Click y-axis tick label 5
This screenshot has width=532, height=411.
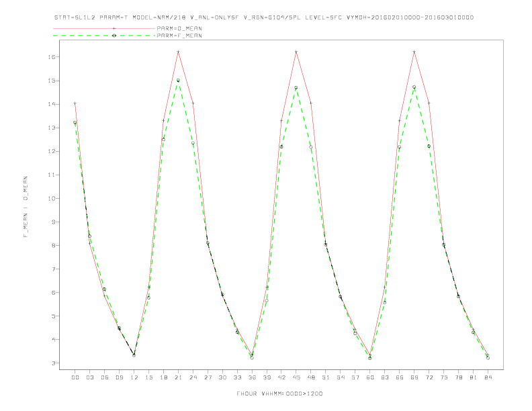54,316
